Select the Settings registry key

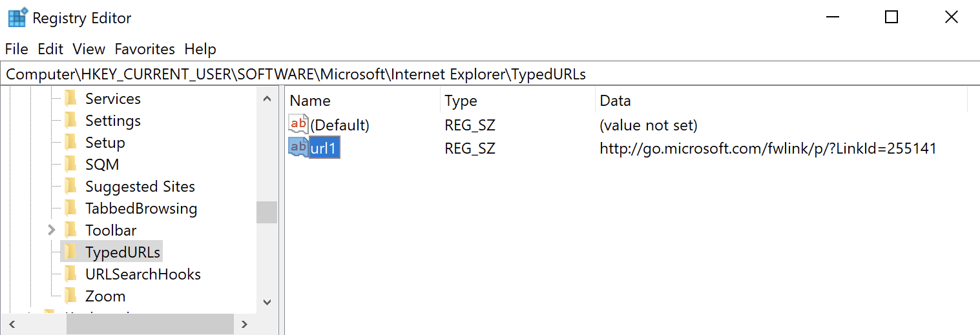point(113,121)
